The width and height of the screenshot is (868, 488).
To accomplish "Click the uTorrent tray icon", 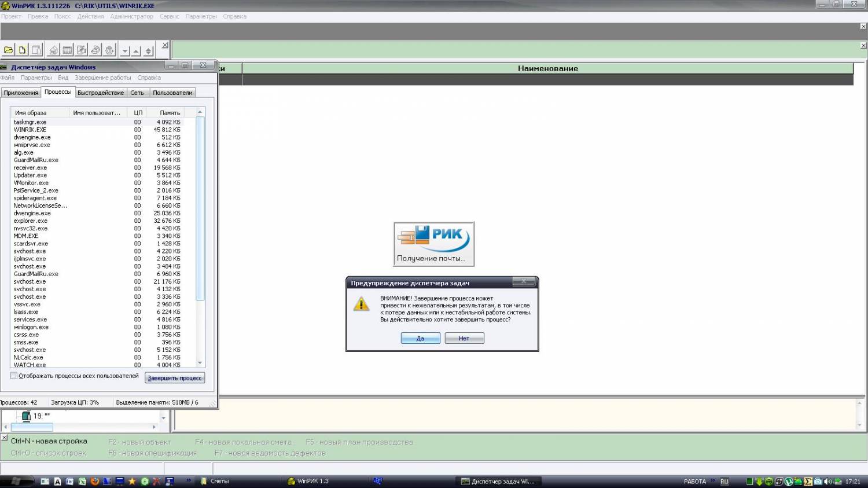I will pos(789,482).
